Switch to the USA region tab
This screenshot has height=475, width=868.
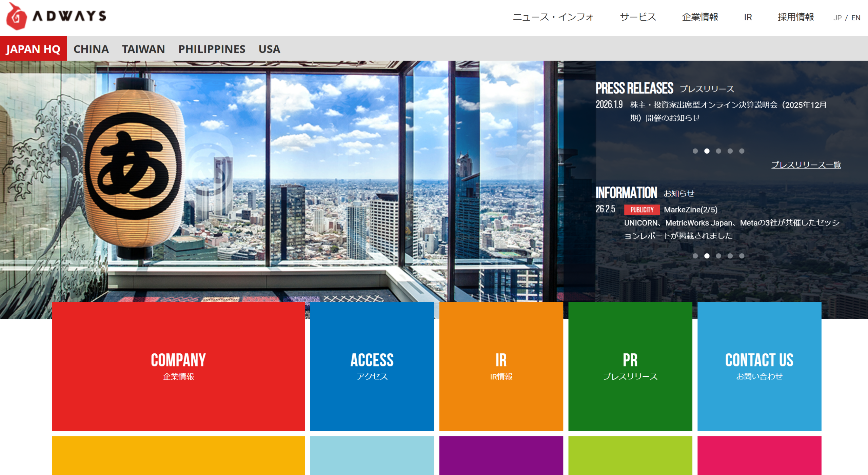(269, 49)
